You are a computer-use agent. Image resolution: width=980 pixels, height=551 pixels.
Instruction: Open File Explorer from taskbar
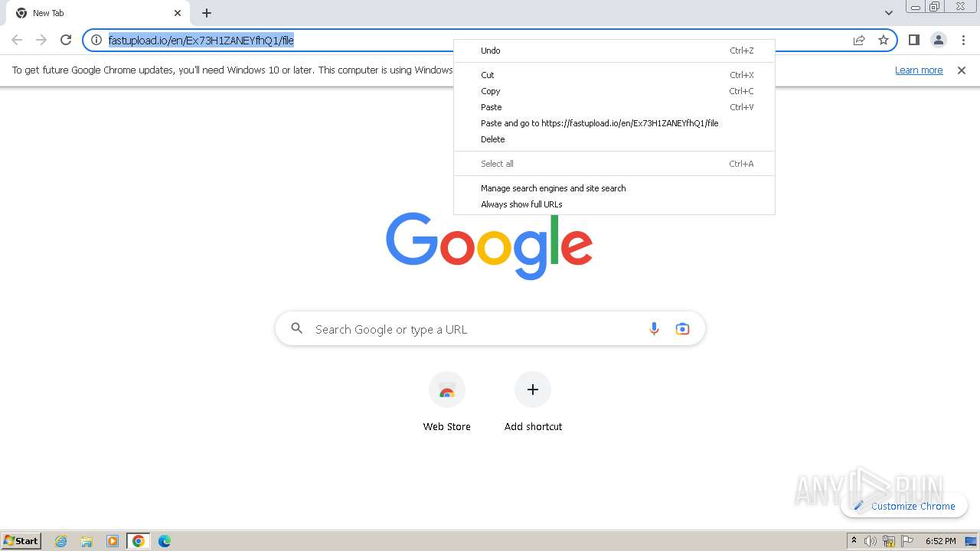coord(87,541)
